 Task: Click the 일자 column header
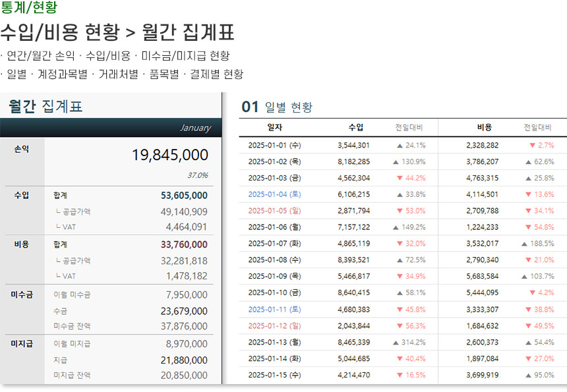coord(274,127)
